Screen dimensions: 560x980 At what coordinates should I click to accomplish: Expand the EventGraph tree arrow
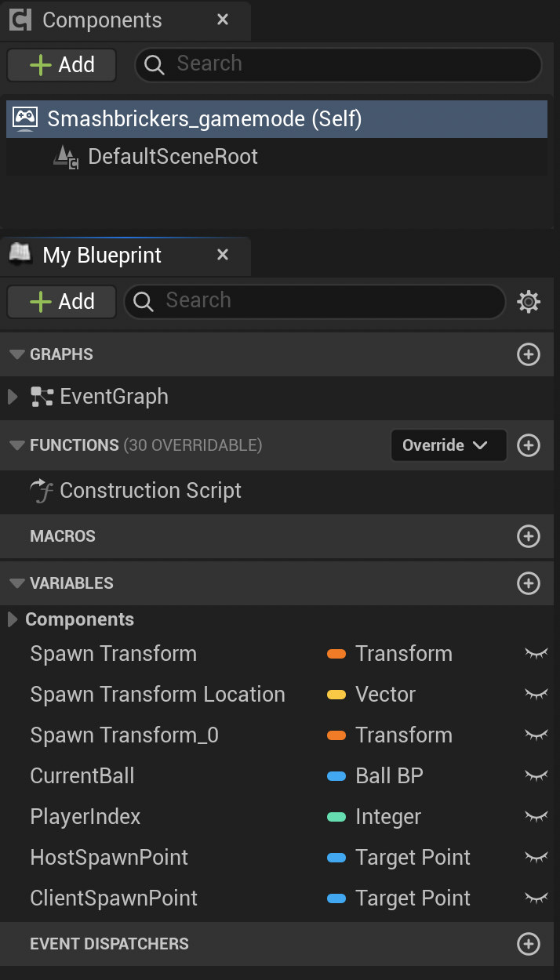click(13, 397)
